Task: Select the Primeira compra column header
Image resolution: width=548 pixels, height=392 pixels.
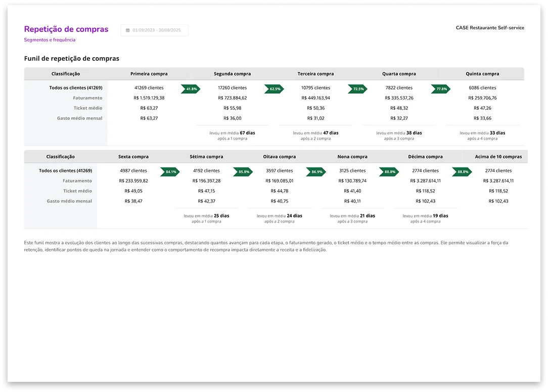Action: pos(149,74)
